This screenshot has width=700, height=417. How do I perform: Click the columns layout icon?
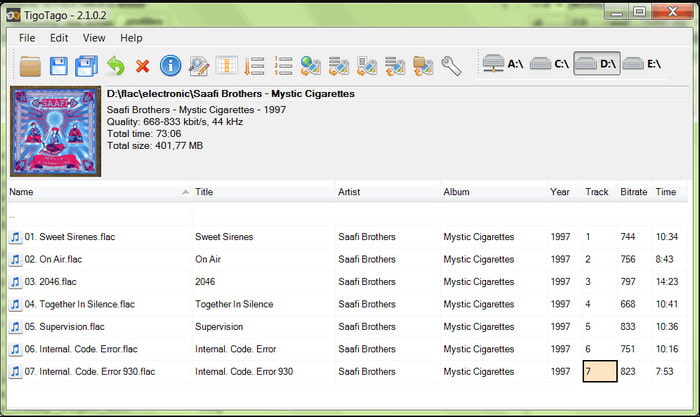point(226,66)
